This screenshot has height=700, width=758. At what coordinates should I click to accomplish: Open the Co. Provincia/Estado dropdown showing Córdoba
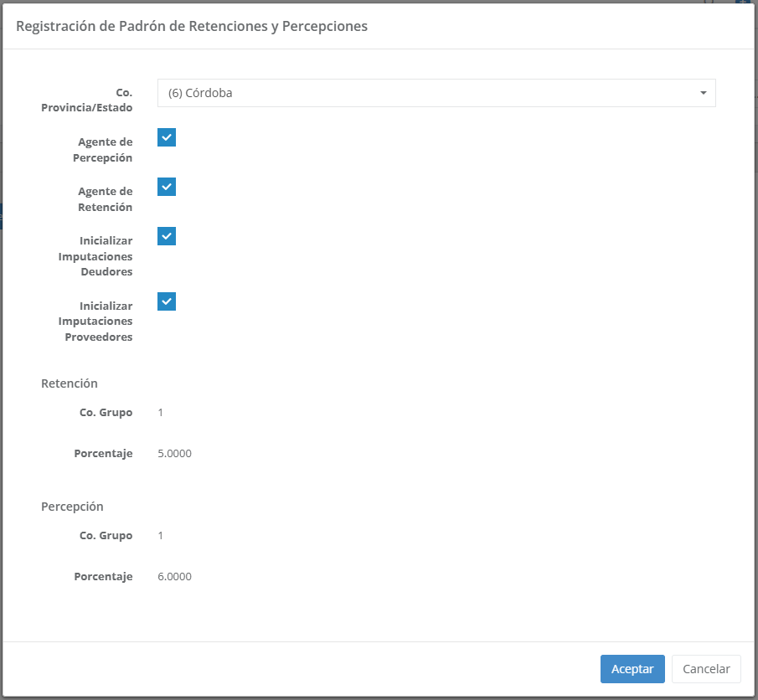tap(427, 93)
